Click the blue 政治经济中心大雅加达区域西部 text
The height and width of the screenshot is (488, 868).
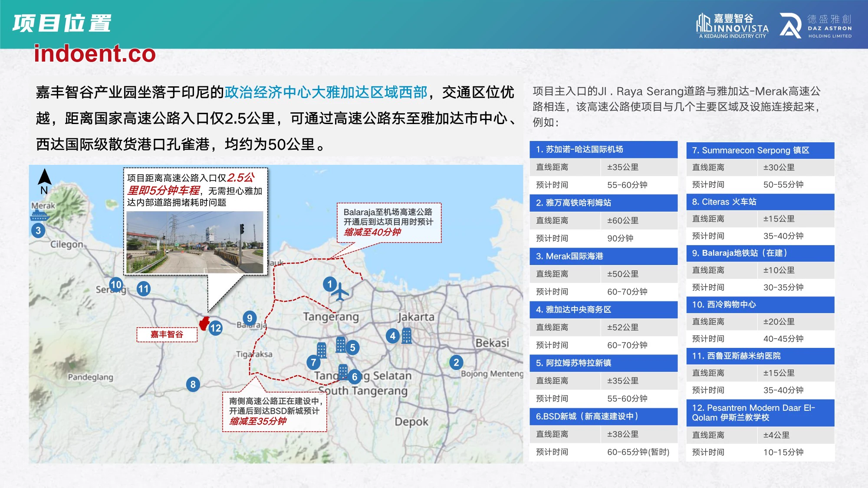point(326,92)
